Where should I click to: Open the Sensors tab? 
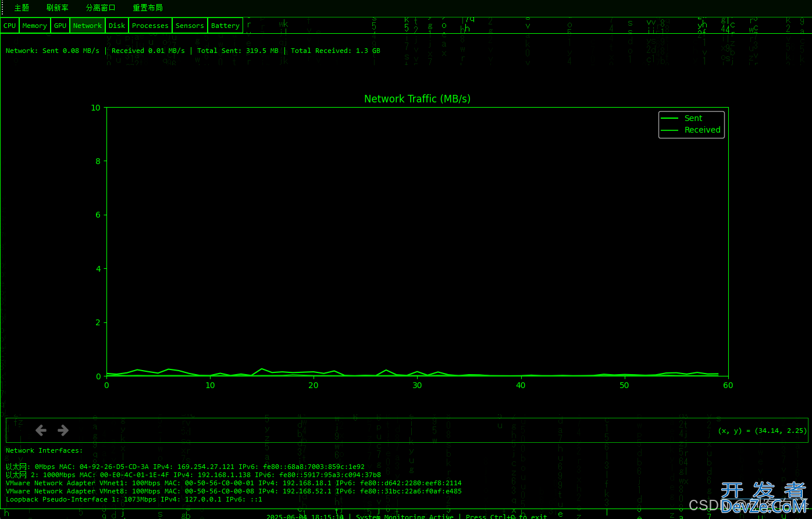pyautogui.click(x=190, y=26)
